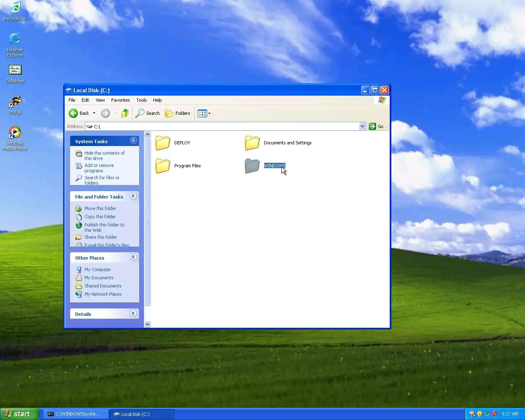Switch to C:\WINDOWS\system taskbar button
Image resolution: width=525 pixels, height=420 pixels.
click(x=75, y=414)
